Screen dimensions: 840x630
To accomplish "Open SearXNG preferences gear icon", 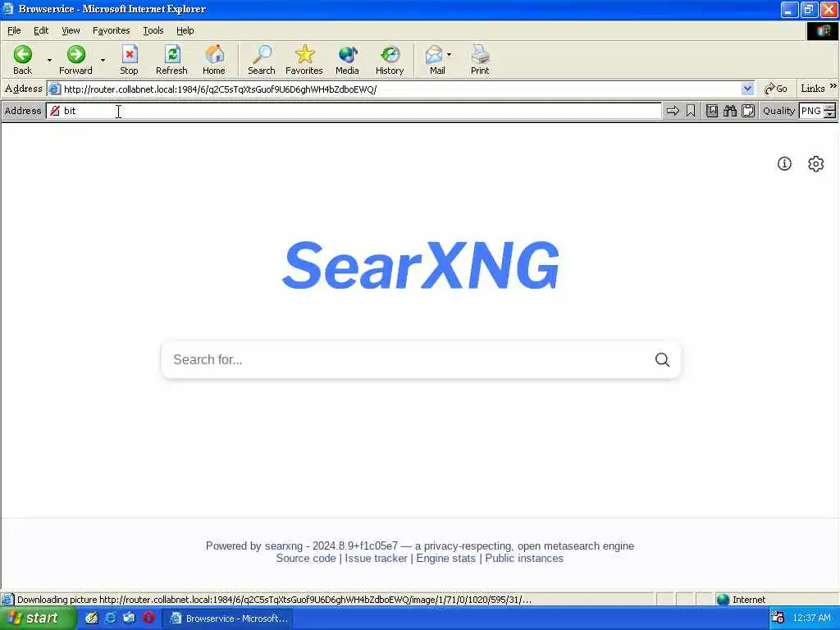I will [x=815, y=163].
